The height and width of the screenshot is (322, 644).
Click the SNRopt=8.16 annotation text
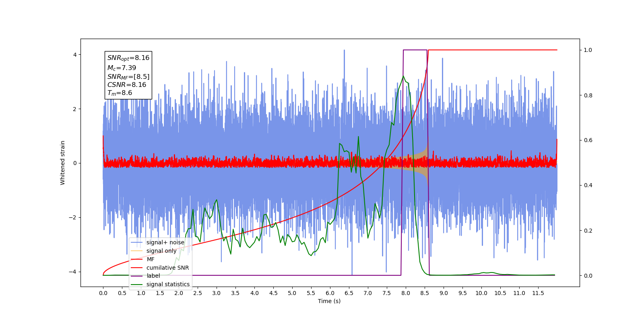pos(128,58)
